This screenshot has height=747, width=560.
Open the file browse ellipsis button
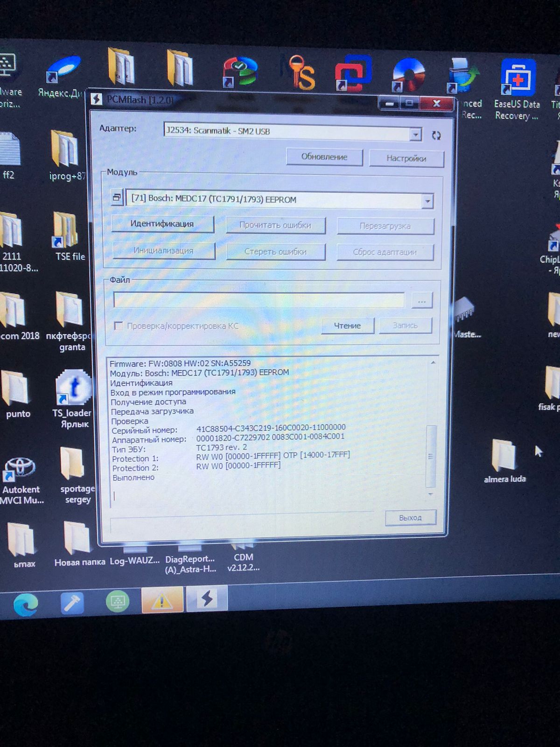(422, 301)
